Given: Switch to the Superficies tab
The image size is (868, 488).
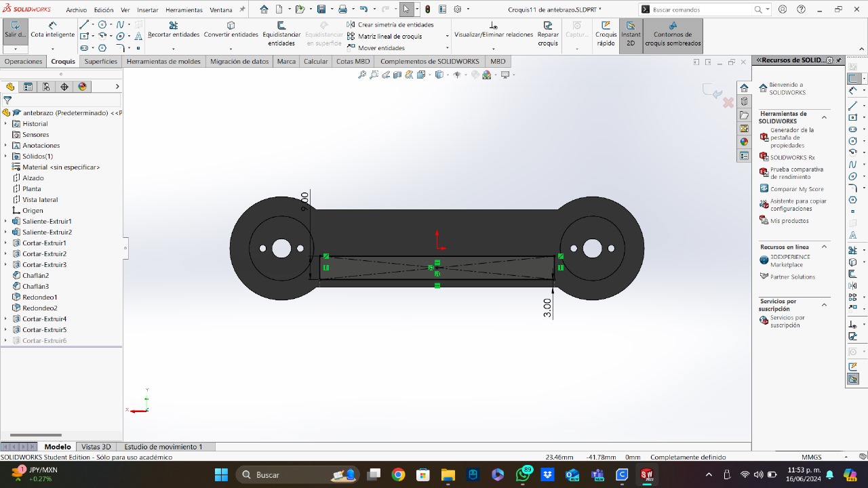Looking at the screenshot, I should [101, 61].
